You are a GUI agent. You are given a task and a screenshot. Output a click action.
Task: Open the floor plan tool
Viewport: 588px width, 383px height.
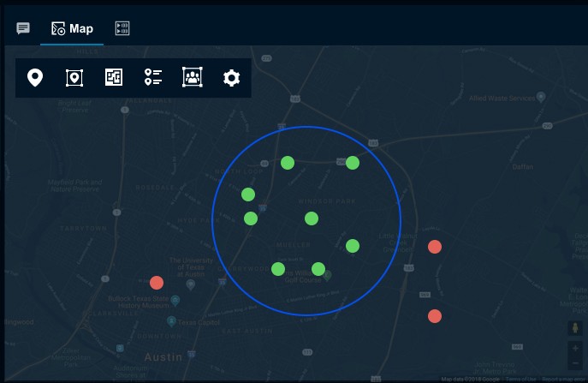click(114, 77)
